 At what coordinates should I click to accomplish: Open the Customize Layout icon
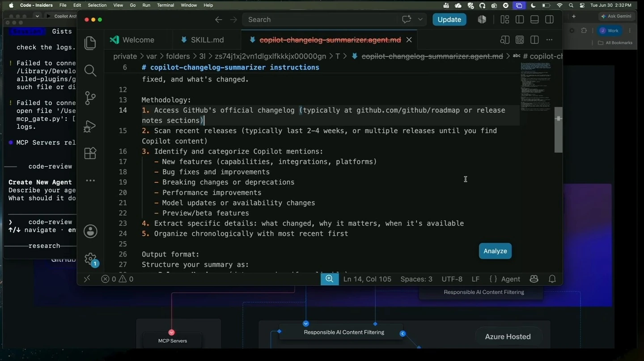pos(505,20)
